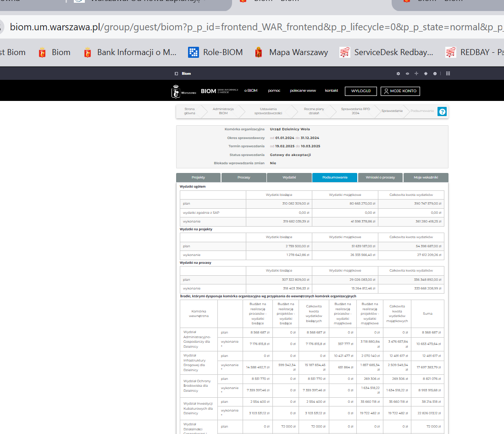504x434 pixels.
Task: Select the Moje wskaźniki tab
Action: point(426,177)
